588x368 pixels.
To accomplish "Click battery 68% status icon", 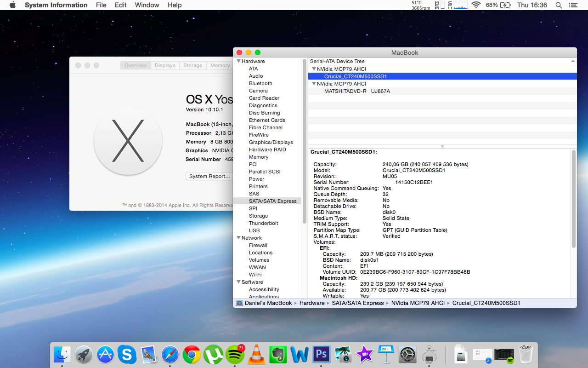I will pos(498,5).
